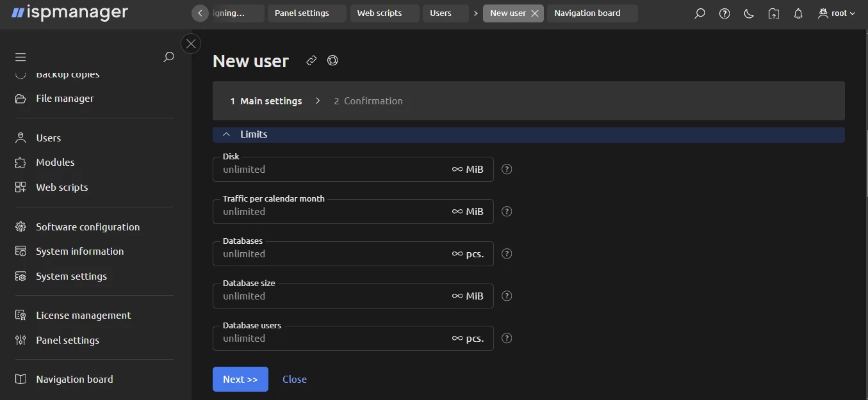Click the help circle next to the Disk field
Viewport: 868px width, 400px height.
pos(506,169)
